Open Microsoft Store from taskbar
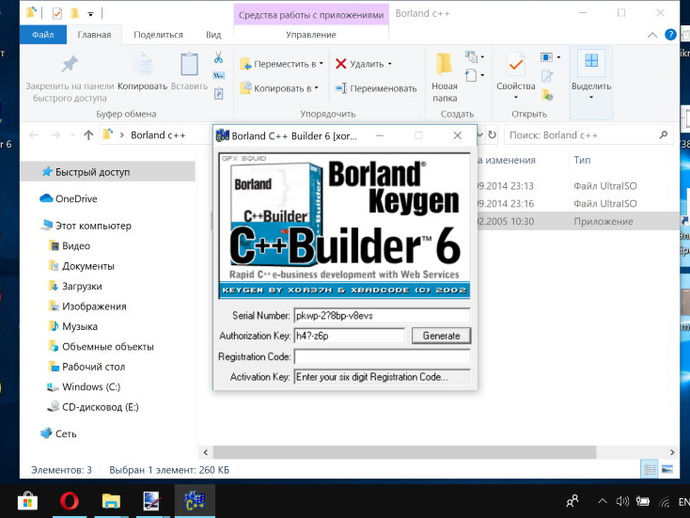 [x=27, y=501]
